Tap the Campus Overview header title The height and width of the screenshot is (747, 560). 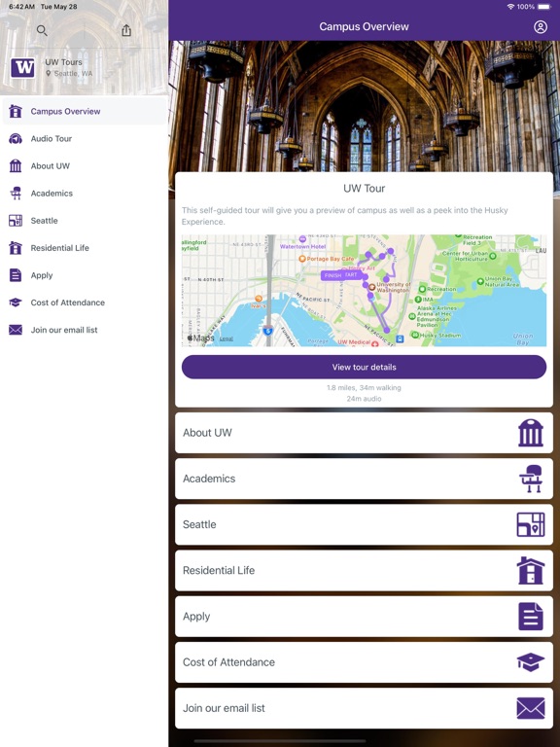point(364,26)
